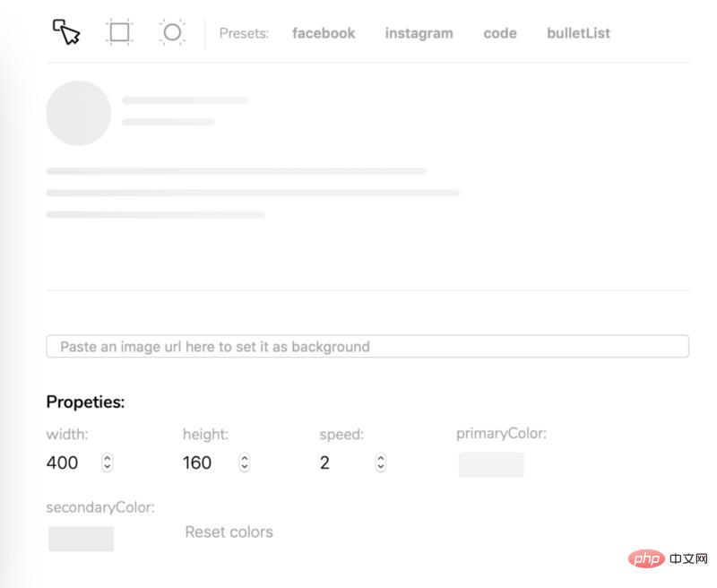Adjust the speed stepper arrows
Screen dimensions: 717x588
click(381, 463)
